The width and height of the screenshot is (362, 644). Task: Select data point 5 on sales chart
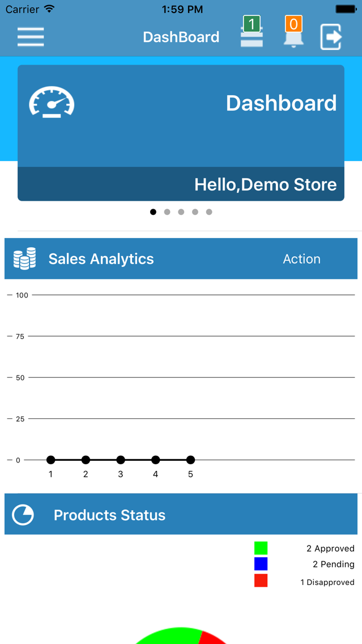[x=190, y=460]
